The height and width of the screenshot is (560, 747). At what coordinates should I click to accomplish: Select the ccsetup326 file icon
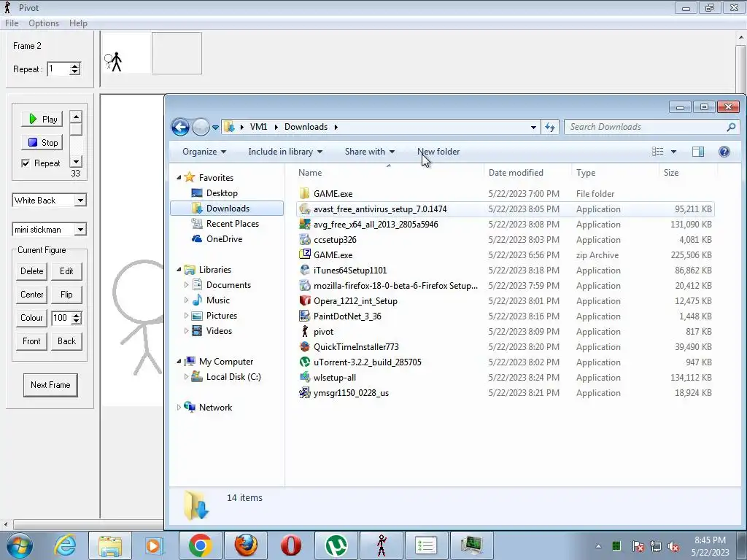point(305,239)
